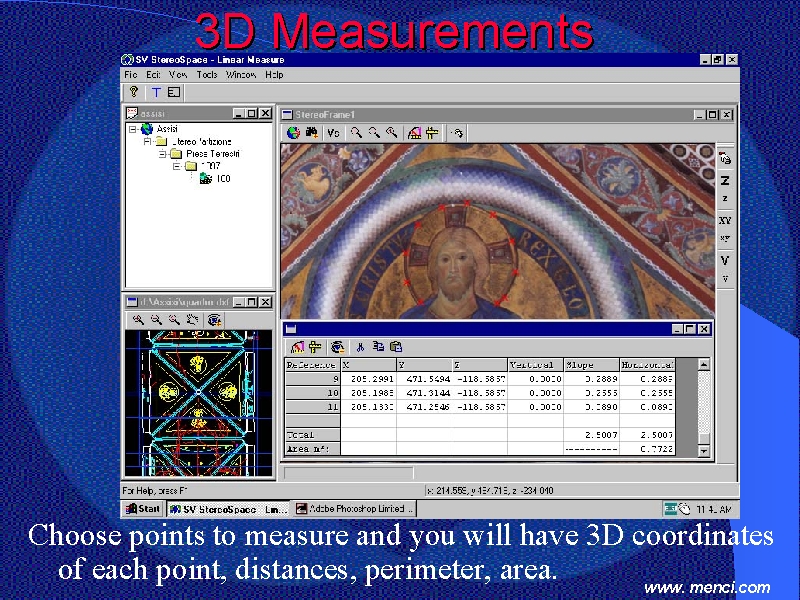The width and height of the screenshot is (800, 600).
Task: Click the measurement table scrollbar down arrow
Action: (x=704, y=451)
